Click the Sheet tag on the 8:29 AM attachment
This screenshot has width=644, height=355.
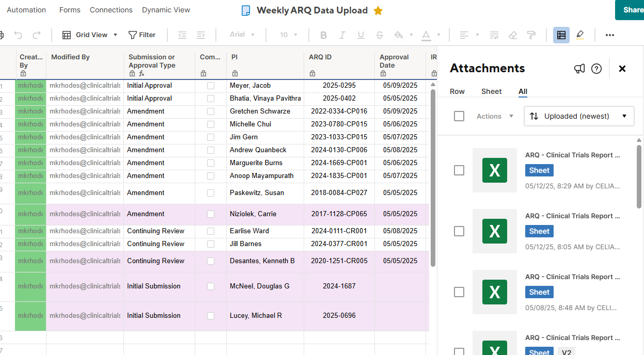coord(539,170)
